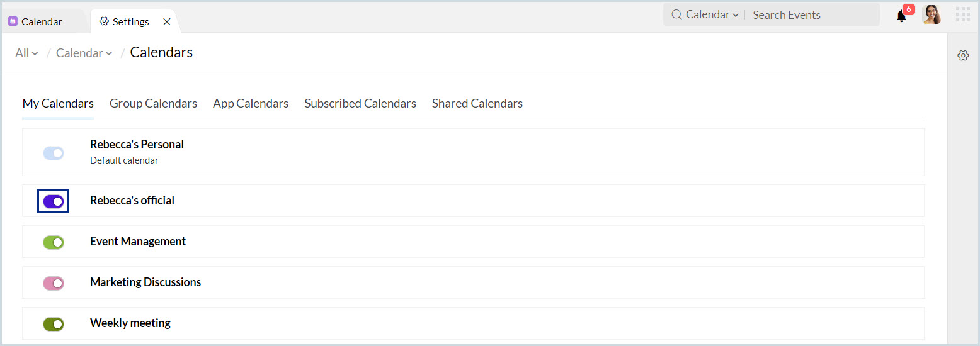Close the Settings tab
Image resolution: width=980 pixels, height=346 pixels.
coord(167,21)
